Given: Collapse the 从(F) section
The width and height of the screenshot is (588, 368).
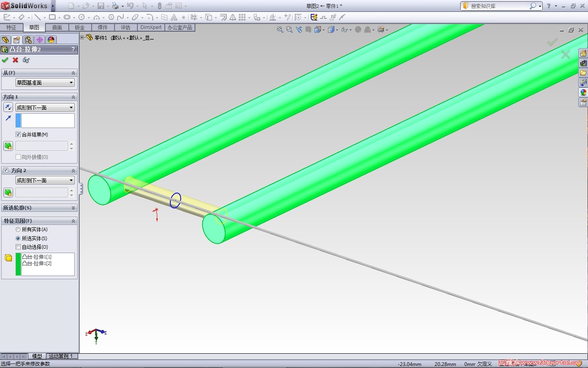Looking at the screenshot, I should pyautogui.click(x=73, y=73).
